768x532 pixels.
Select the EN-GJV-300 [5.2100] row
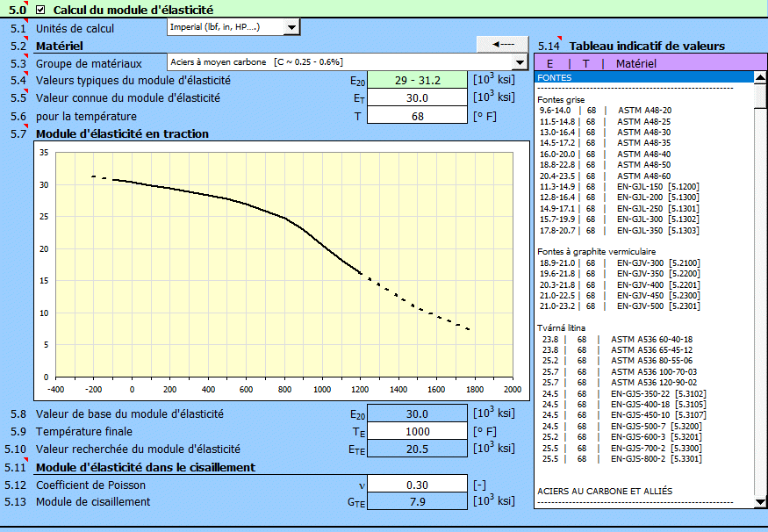(x=644, y=263)
